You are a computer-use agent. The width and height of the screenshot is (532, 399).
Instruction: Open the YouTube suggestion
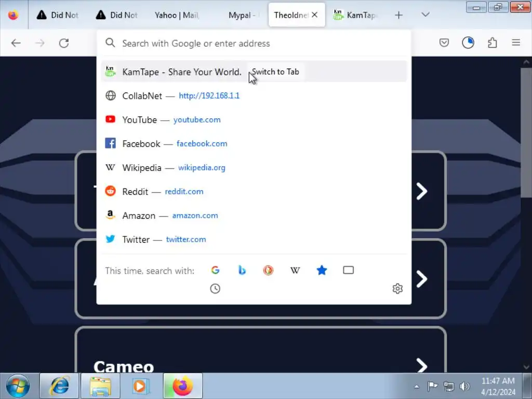click(254, 120)
